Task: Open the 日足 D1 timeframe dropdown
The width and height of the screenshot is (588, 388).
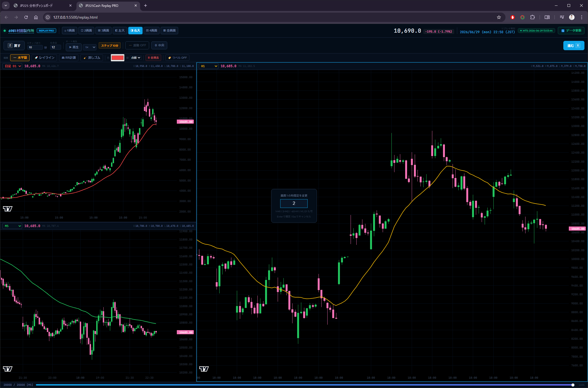Action: (x=12, y=66)
